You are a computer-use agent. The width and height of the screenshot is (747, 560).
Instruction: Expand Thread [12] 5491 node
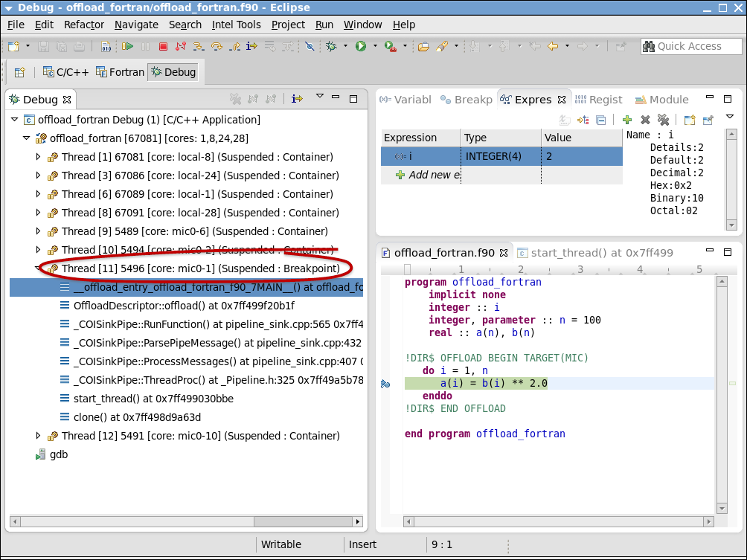(x=39, y=436)
